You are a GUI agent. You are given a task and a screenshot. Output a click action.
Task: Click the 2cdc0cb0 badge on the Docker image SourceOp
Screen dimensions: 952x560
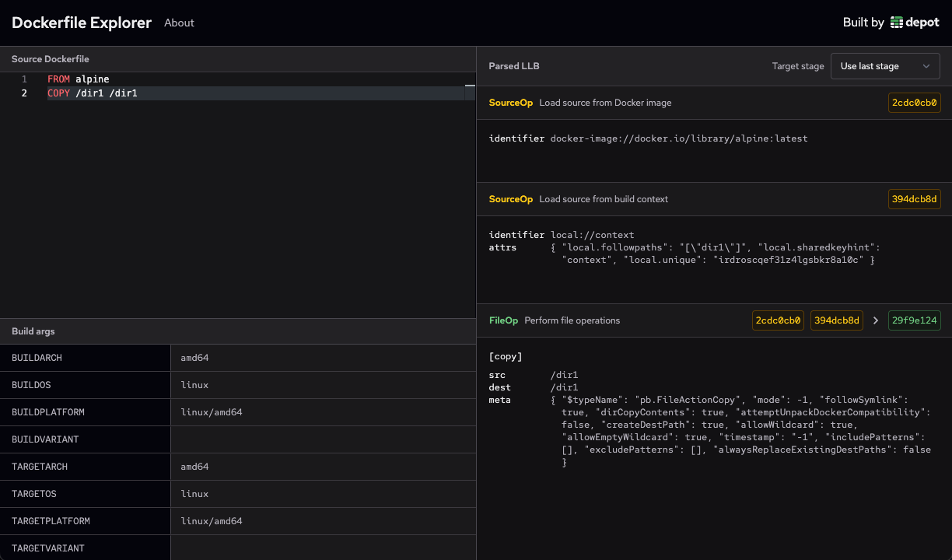tap(914, 102)
